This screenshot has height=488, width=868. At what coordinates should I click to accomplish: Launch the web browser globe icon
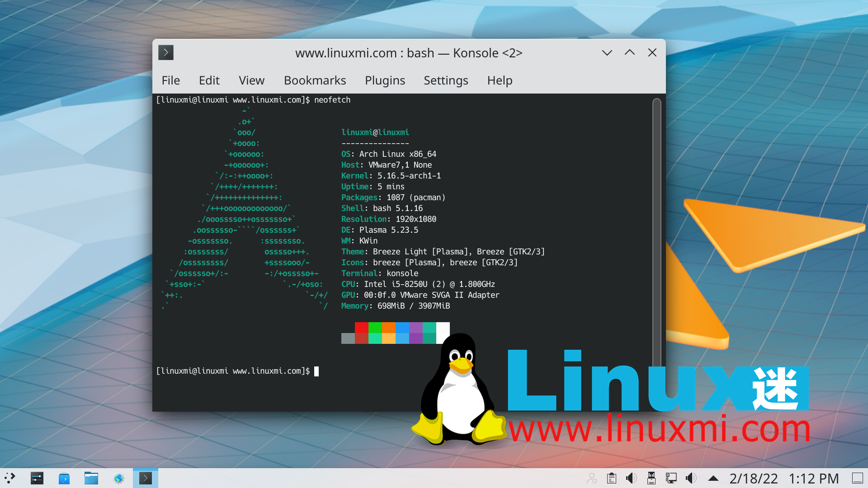click(x=118, y=478)
